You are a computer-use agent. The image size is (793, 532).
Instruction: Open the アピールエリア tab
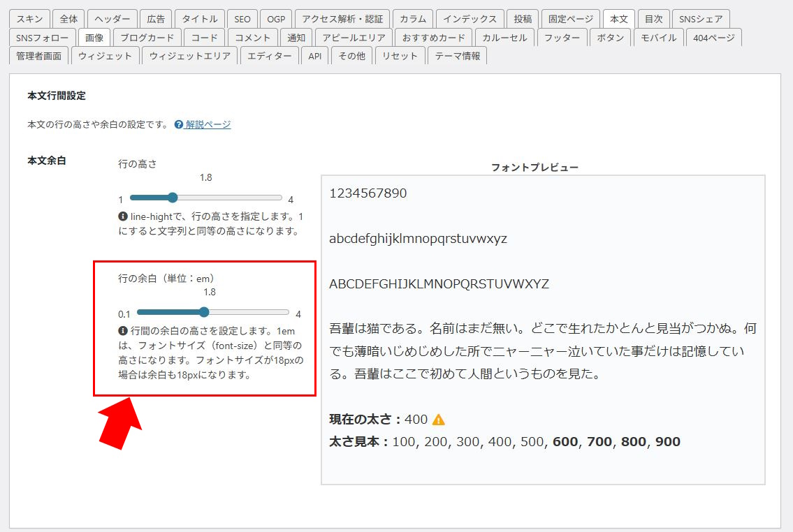pyautogui.click(x=355, y=38)
